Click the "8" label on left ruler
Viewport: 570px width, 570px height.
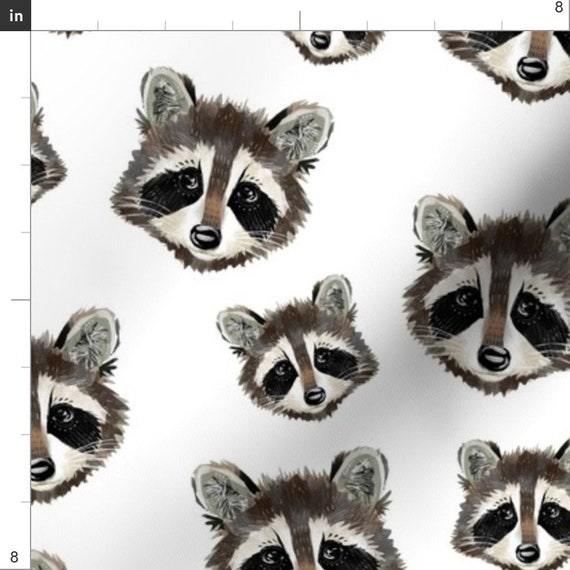pos(14,557)
